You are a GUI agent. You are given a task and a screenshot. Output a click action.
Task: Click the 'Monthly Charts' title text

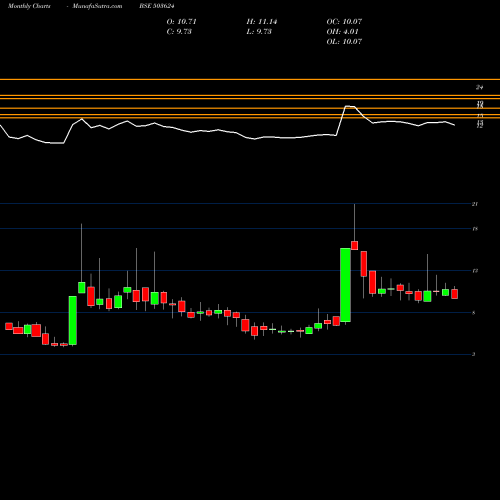[x=29, y=6]
